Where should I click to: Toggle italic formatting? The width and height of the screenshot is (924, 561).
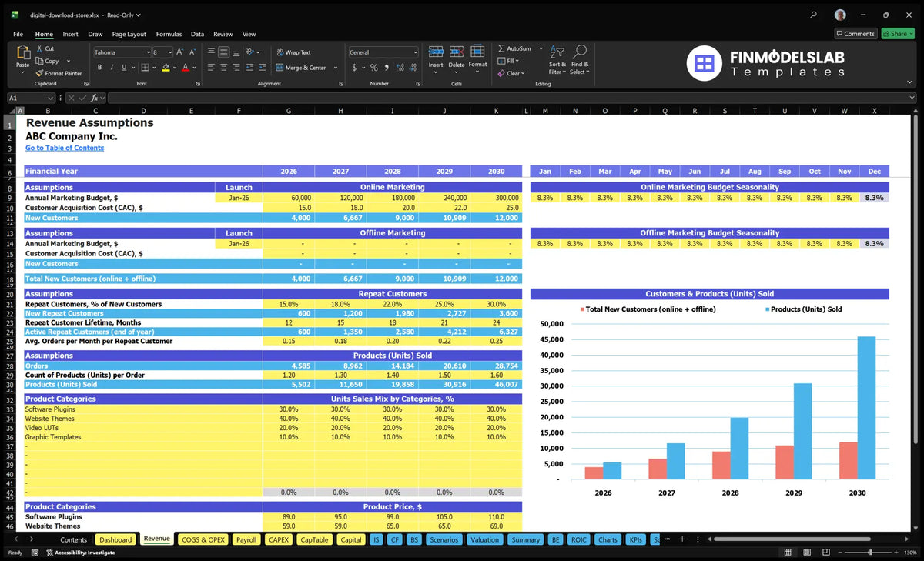[x=112, y=68]
